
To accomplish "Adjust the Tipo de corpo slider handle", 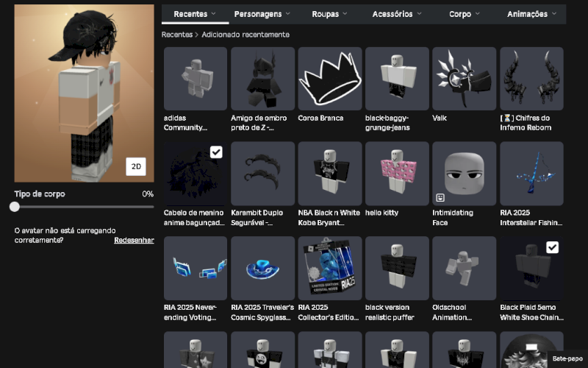I will 15,207.
